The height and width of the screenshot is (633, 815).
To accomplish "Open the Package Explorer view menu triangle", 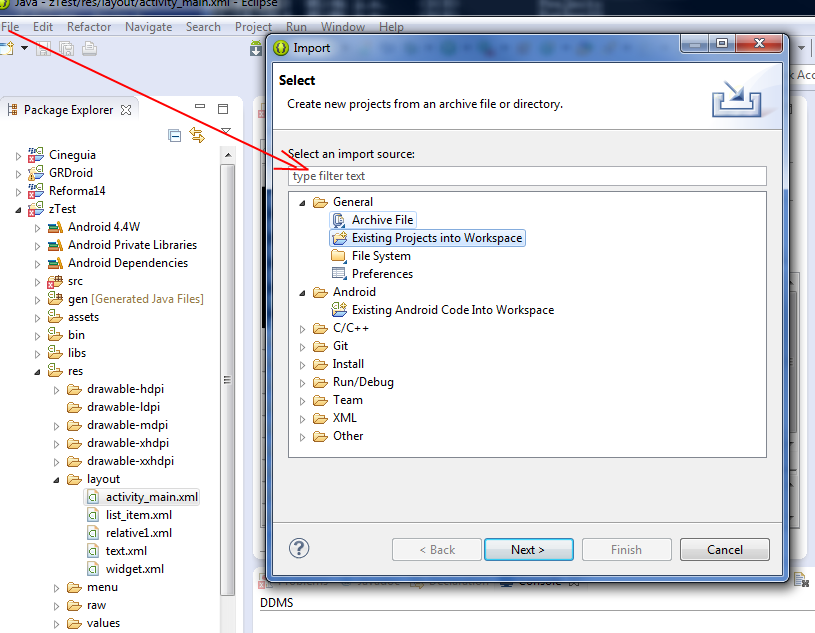I will click(x=225, y=134).
